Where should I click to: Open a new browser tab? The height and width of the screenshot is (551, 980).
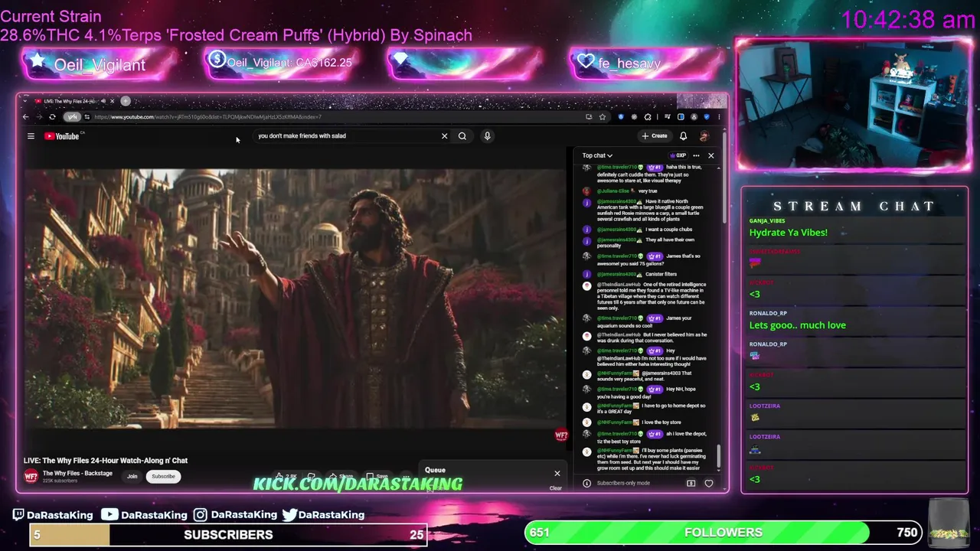pyautogui.click(x=126, y=101)
